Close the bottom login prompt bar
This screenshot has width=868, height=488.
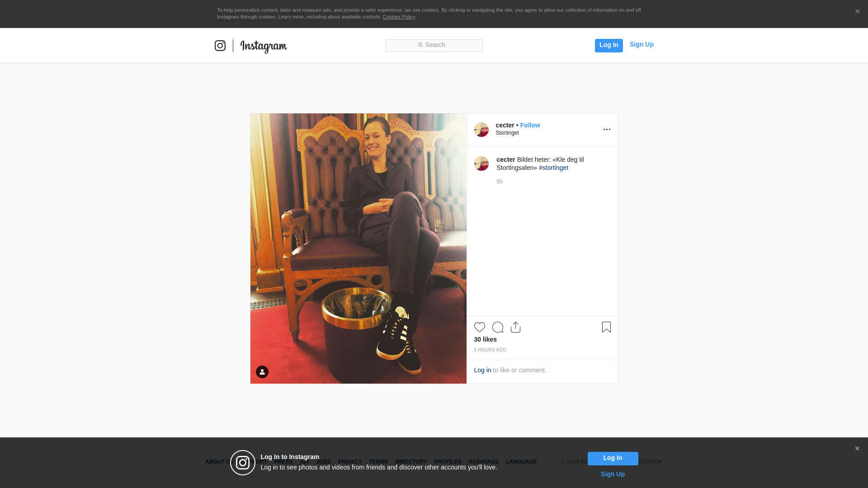pyautogui.click(x=857, y=449)
